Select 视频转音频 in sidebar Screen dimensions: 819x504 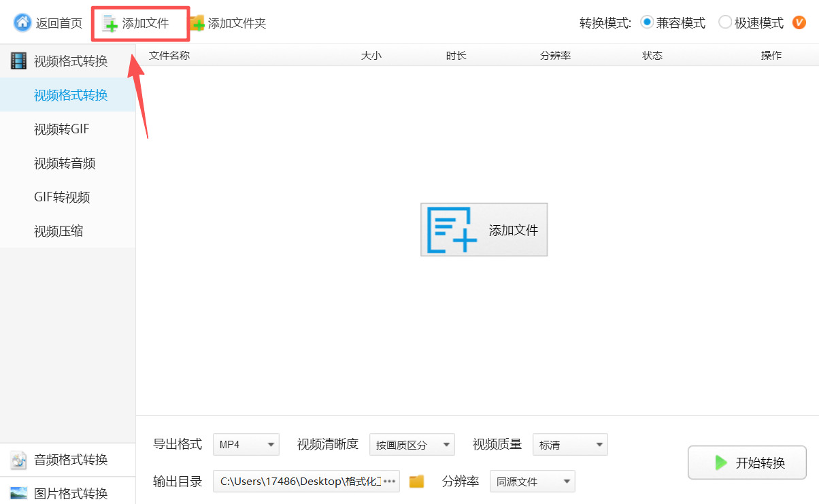[65, 163]
